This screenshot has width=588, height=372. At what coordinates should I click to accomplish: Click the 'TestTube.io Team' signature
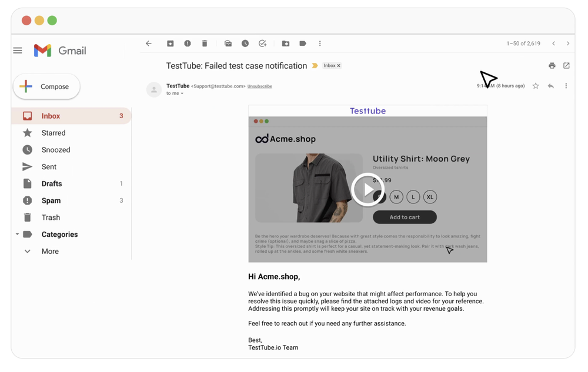[273, 347]
